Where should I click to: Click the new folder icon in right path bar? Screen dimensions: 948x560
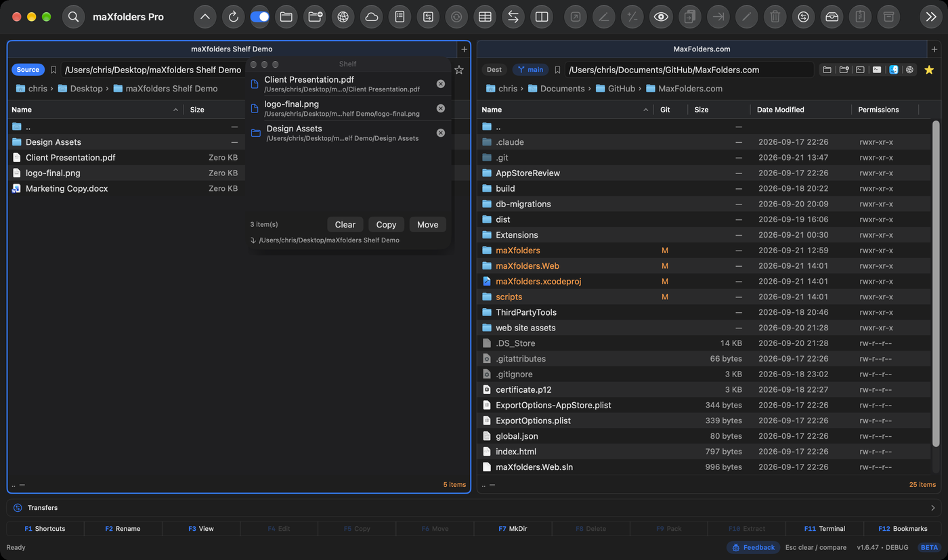click(844, 70)
